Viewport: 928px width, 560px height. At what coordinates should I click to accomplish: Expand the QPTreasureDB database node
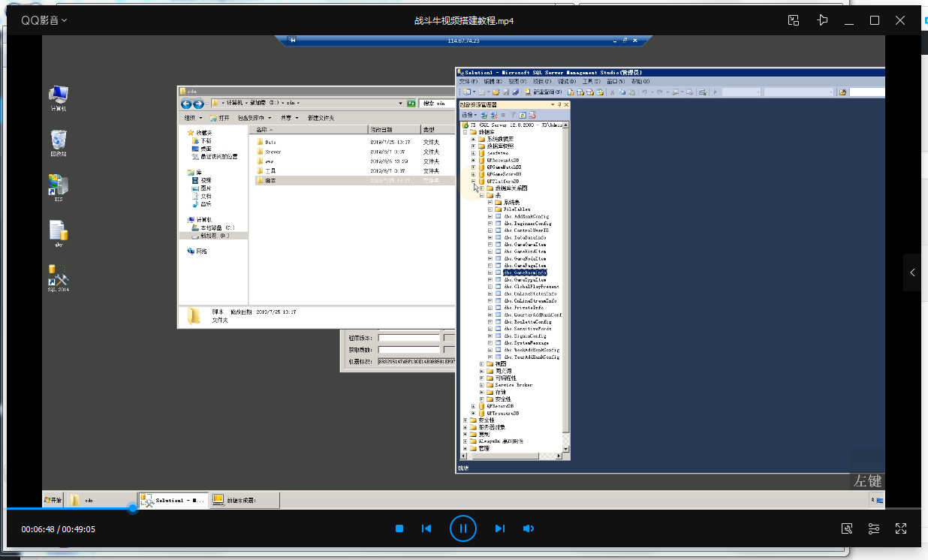[473, 413]
